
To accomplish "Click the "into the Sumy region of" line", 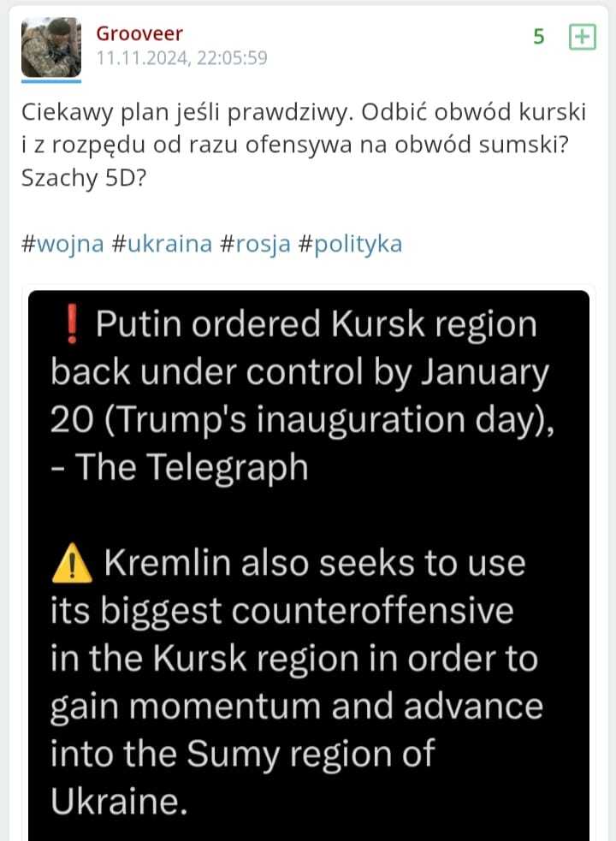I will tap(242, 755).
